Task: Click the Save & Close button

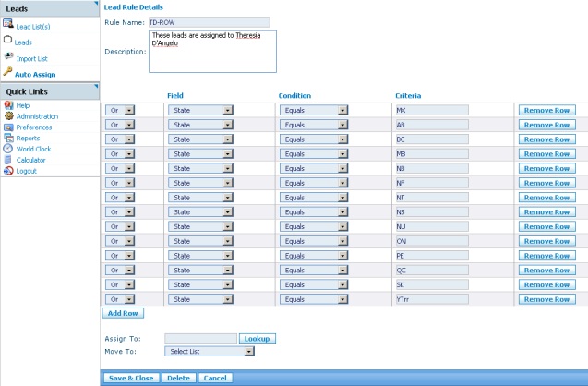Action: click(x=131, y=378)
